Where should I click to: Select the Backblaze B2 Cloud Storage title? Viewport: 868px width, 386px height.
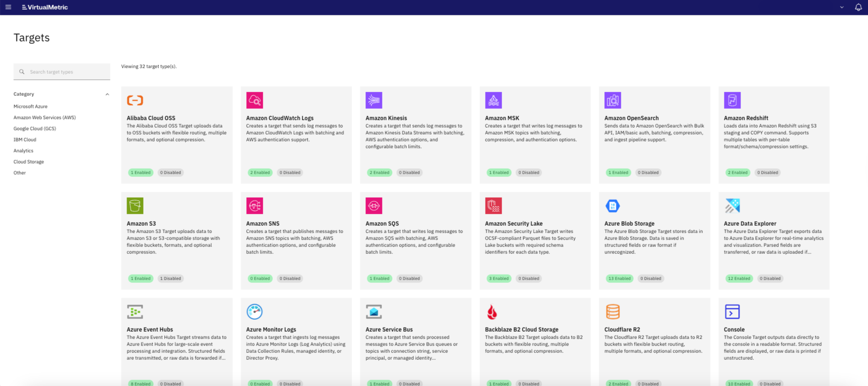521,329
